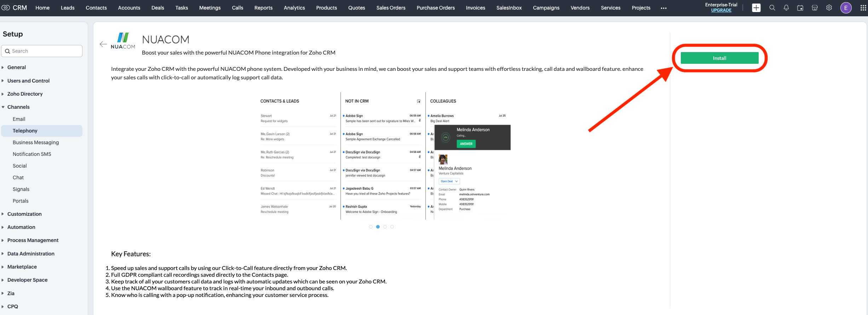
Task: Click the Setup search field
Action: click(x=42, y=51)
